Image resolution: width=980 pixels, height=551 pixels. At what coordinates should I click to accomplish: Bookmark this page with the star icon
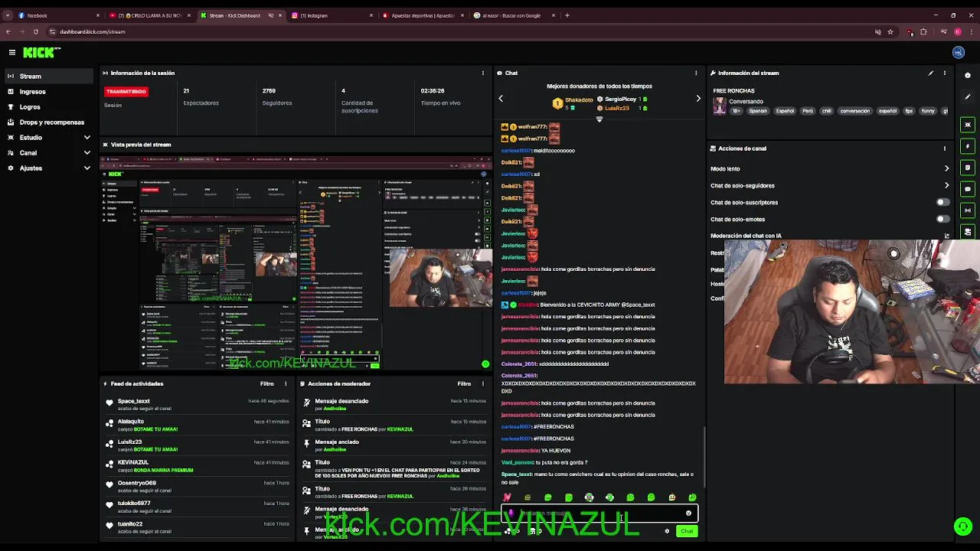point(890,31)
